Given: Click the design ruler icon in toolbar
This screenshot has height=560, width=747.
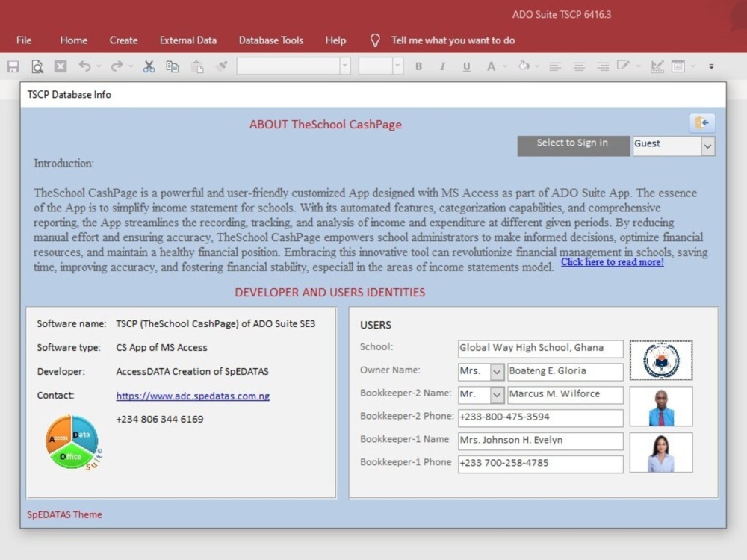Looking at the screenshot, I should (657, 66).
